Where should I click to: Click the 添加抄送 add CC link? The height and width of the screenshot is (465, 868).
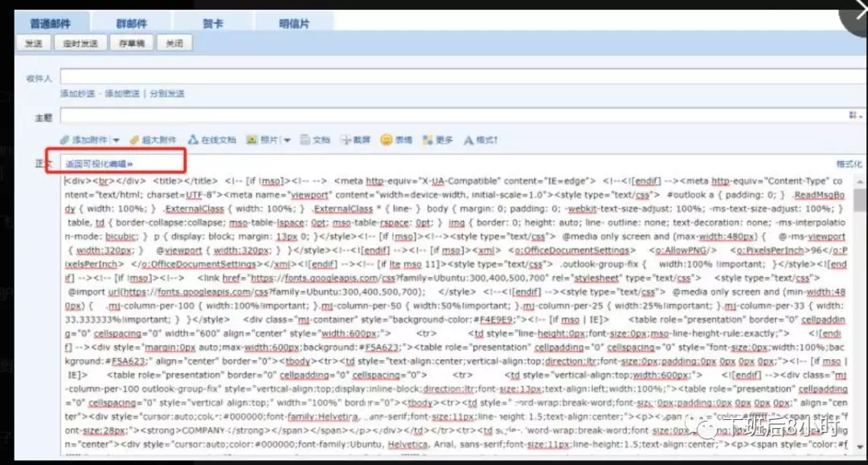point(77,94)
